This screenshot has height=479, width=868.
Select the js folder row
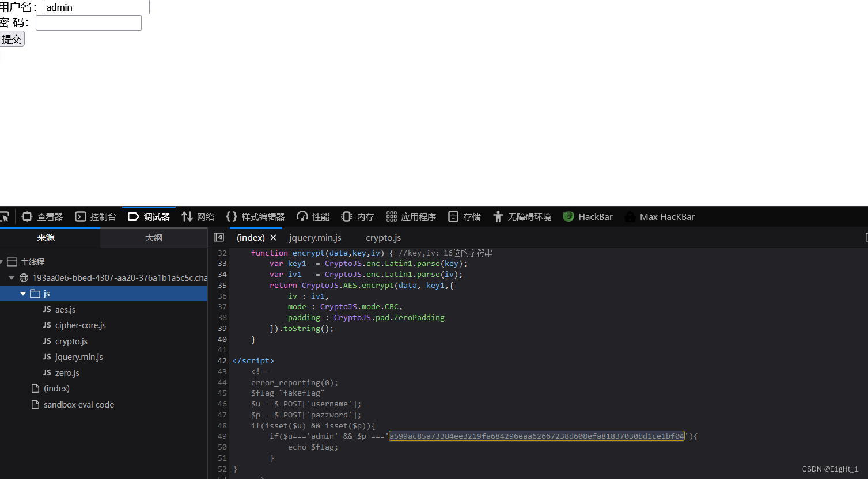coord(104,294)
